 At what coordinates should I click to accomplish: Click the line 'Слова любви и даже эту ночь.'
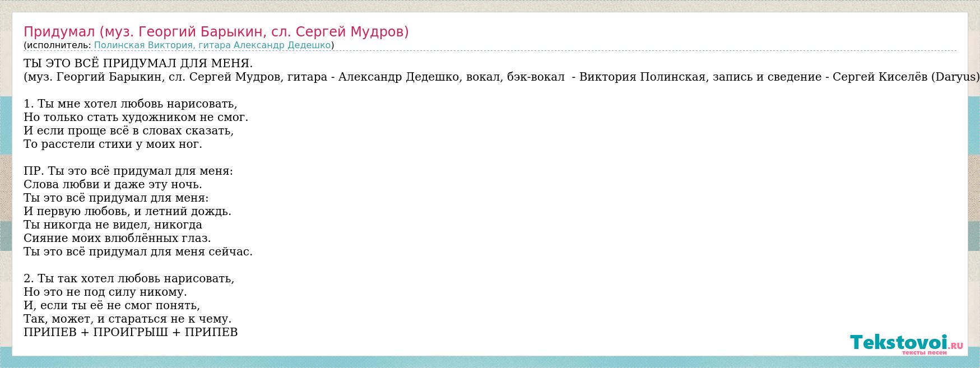[113, 184]
